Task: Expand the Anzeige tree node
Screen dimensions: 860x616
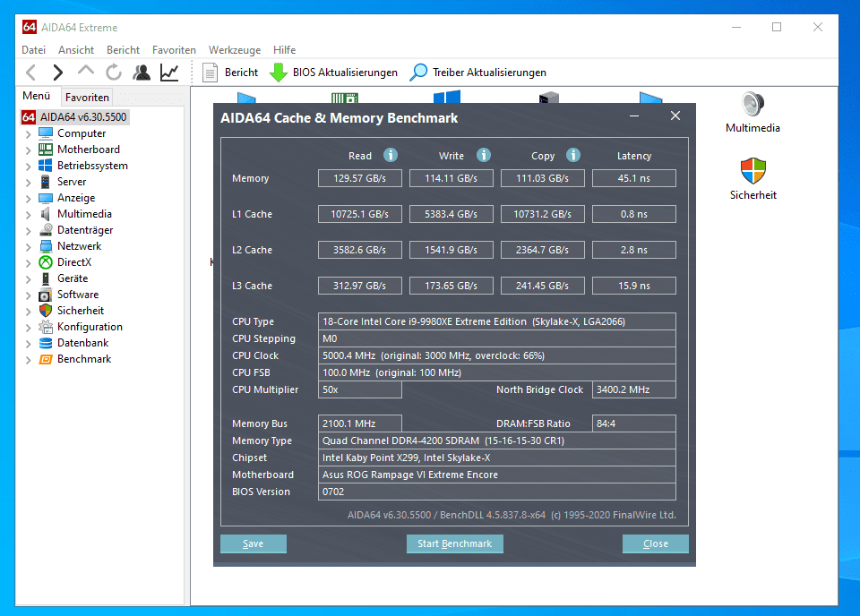Action: pyautogui.click(x=29, y=199)
